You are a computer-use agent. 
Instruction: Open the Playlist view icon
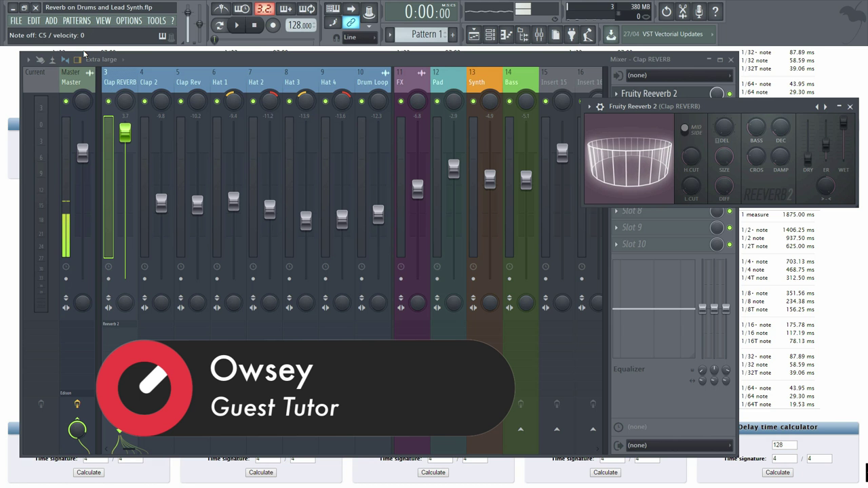(x=473, y=35)
